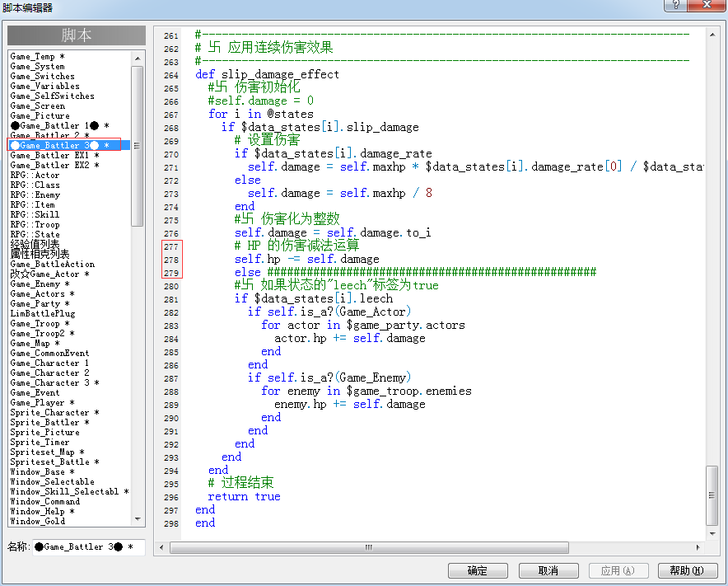The height and width of the screenshot is (586, 728).
Task: Open help with 帮助(H) button
Action: click(x=688, y=570)
